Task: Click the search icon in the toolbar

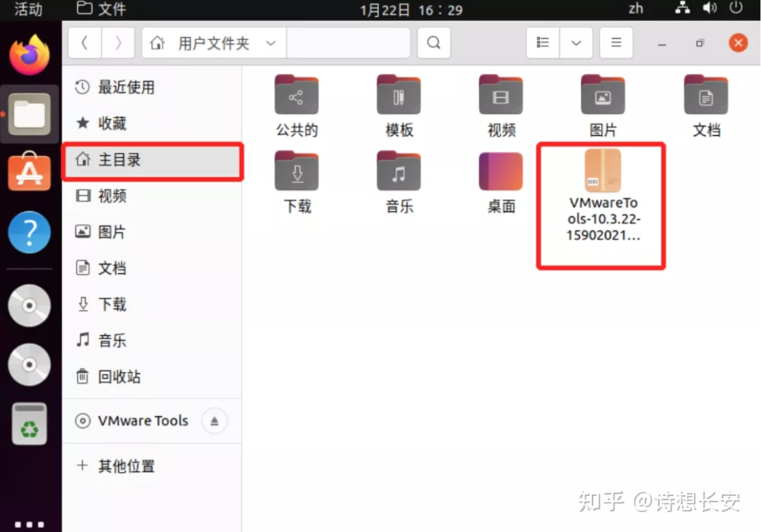Action: [x=434, y=42]
